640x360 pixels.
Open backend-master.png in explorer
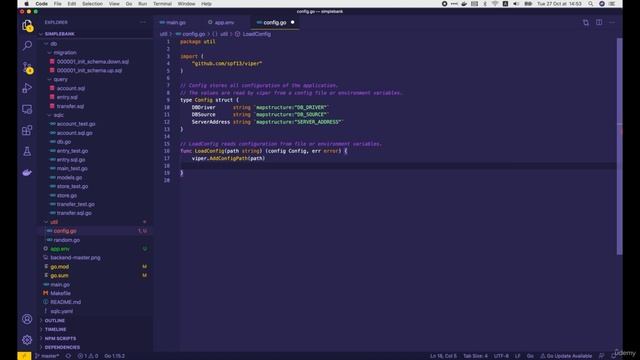pyautogui.click(x=75, y=258)
